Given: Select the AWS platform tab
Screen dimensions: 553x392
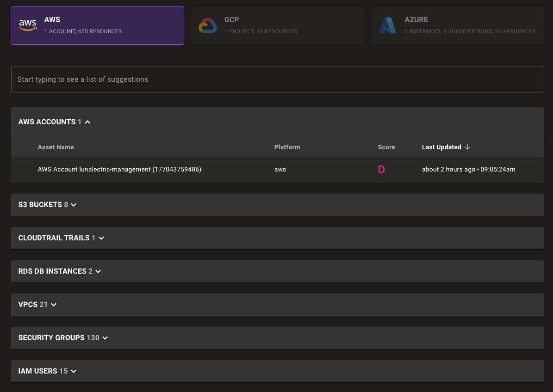Looking at the screenshot, I should pos(97,26).
